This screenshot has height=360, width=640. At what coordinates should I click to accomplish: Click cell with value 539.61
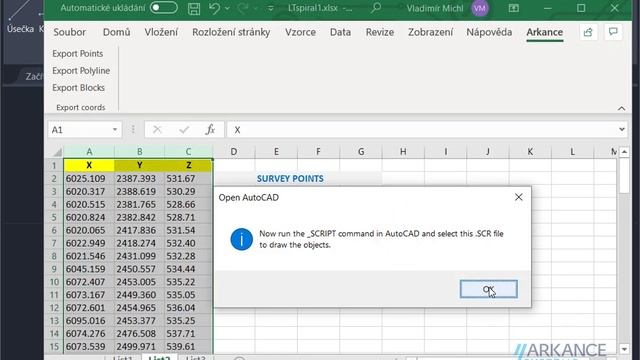pos(188,347)
